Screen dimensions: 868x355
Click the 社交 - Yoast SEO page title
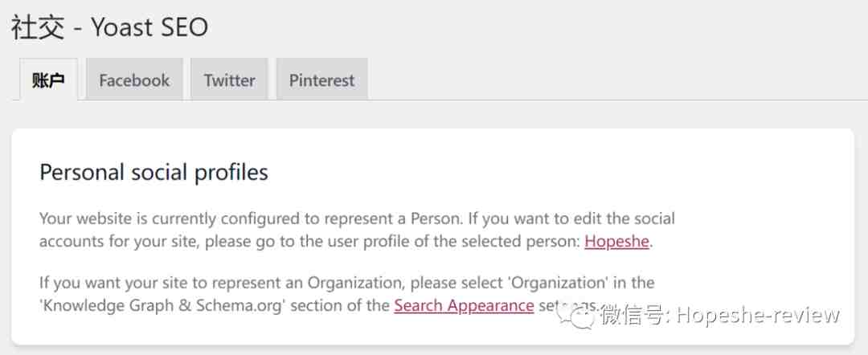click(109, 27)
